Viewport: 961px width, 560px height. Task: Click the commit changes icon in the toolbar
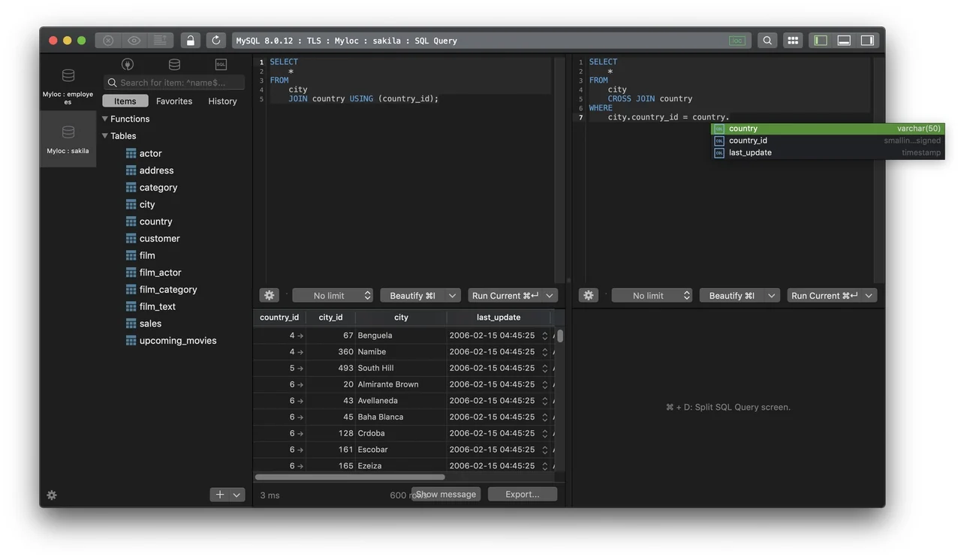[x=160, y=41]
